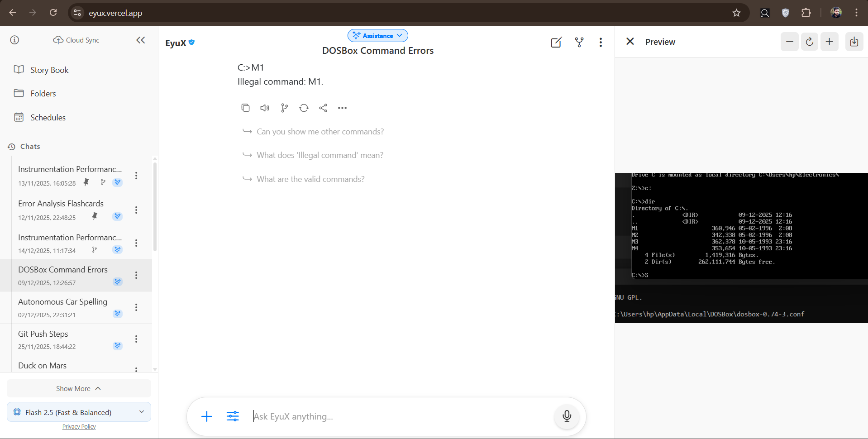Image resolution: width=868 pixels, height=439 pixels.
Task: Regenerate the response
Action: [304, 108]
